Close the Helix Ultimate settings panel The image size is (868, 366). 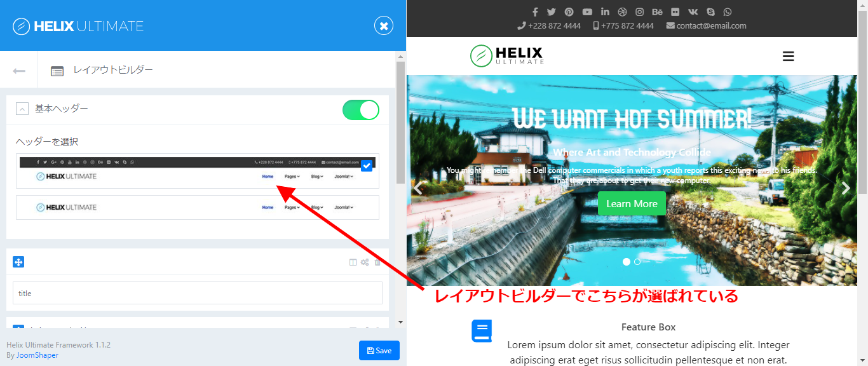[x=383, y=25]
